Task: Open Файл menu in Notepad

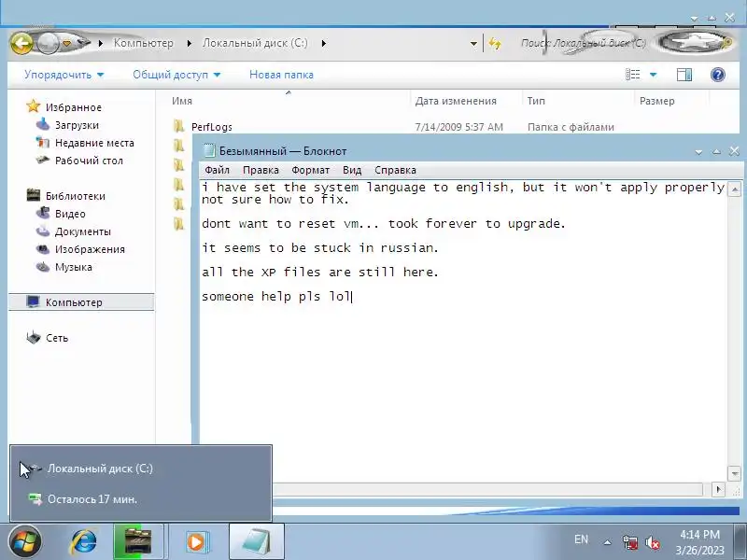Action: coord(217,170)
